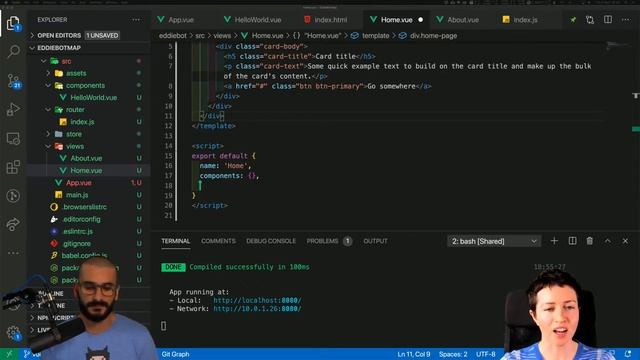Viewport: 640px width, 360px height.
Task: Open router index.js in the file tree
Action: click(82, 122)
